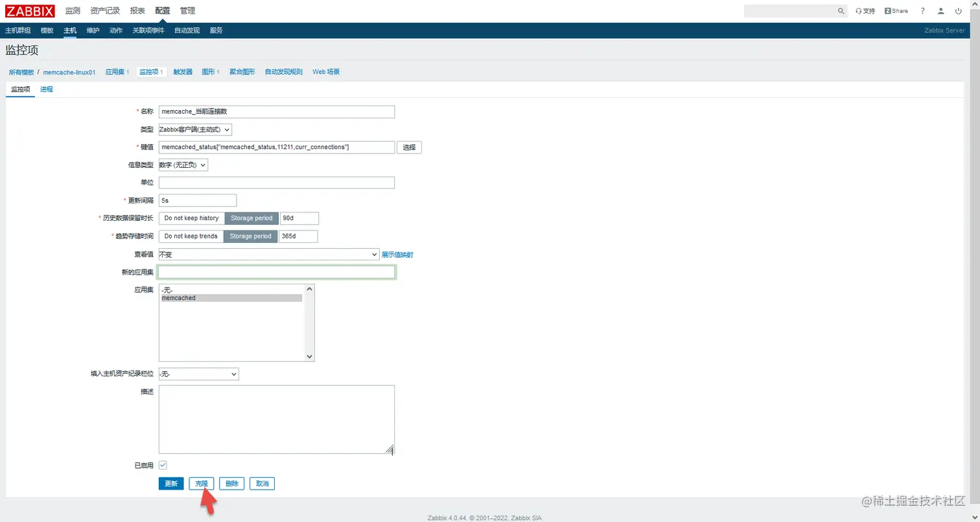Click the 键值 input field

tap(277, 148)
